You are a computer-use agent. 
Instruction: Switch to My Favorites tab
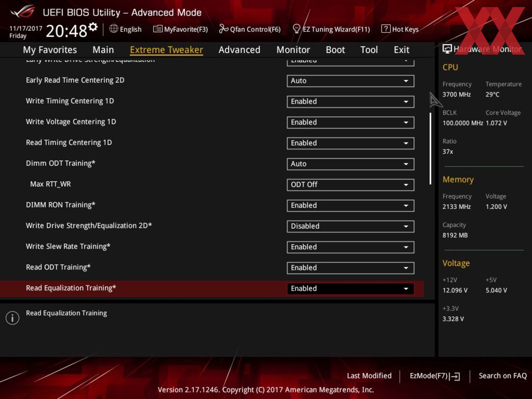tap(50, 50)
